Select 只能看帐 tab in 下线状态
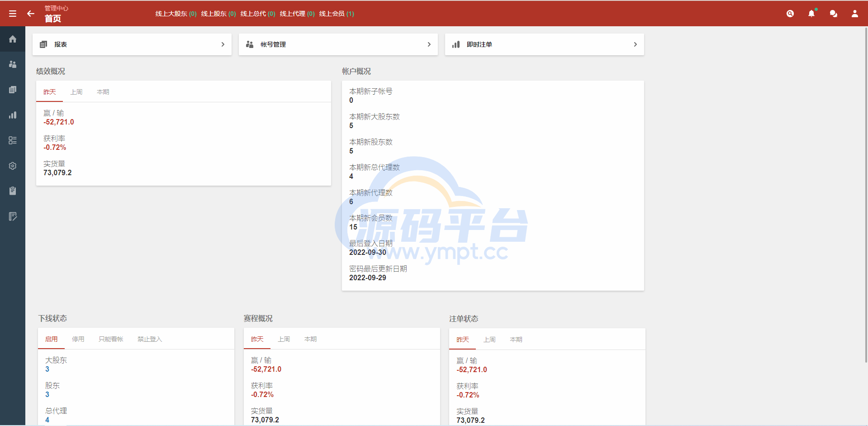 click(x=111, y=339)
